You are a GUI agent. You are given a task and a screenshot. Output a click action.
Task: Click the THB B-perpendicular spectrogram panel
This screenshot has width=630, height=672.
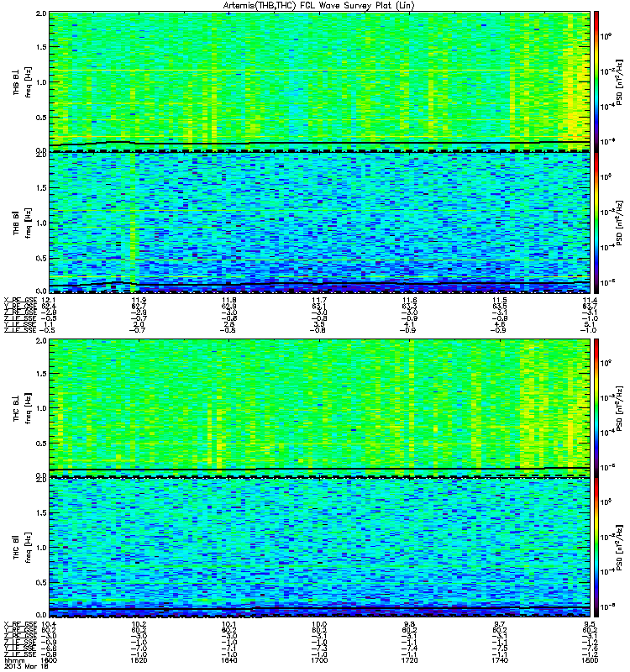point(319,81)
